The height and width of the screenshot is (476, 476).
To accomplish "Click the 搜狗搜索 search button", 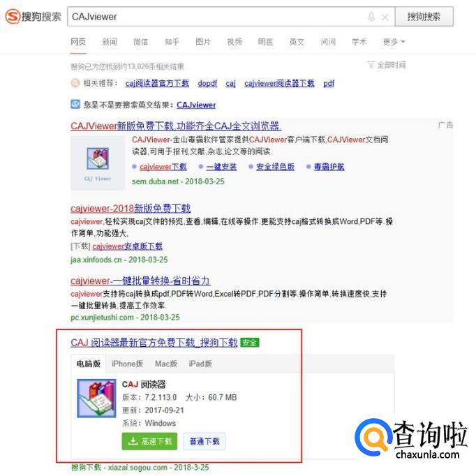I will pos(424,17).
